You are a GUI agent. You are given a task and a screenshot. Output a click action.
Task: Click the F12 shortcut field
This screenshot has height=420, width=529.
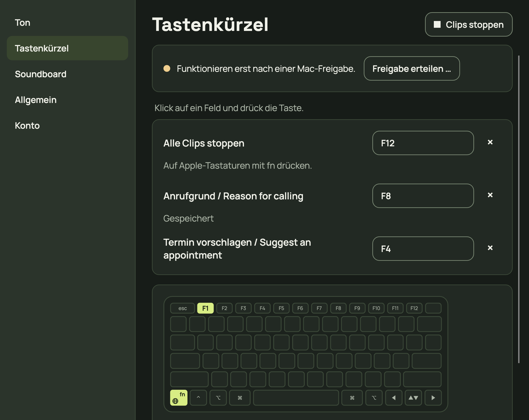point(423,143)
